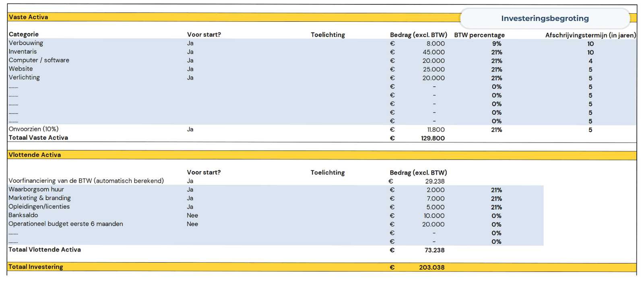Select the 9% BTW percentage for Verbouwing

coord(496,44)
